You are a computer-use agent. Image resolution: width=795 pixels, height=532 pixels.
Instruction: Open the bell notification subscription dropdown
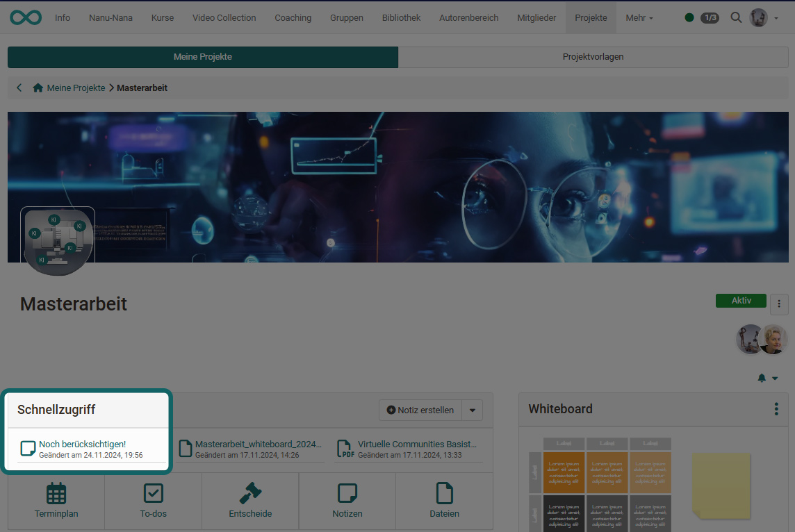(767, 378)
